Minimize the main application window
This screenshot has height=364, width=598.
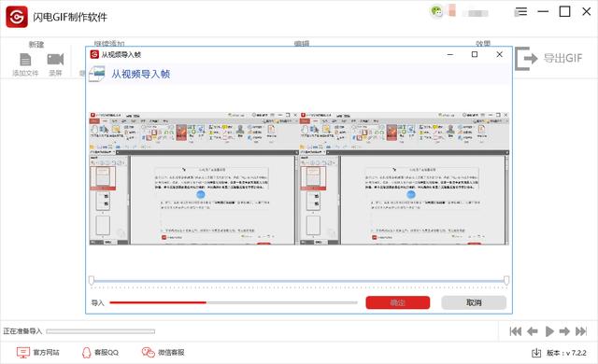543,12
